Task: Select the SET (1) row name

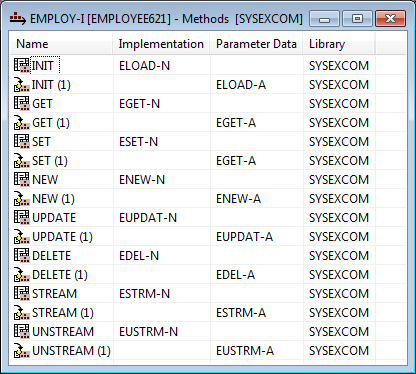Action: [x=50, y=161]
